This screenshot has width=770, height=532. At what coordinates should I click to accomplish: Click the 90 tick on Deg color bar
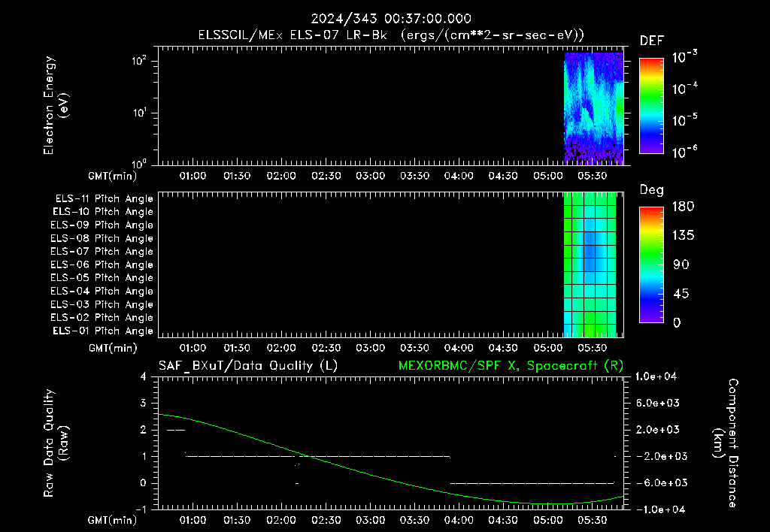point(681,264)
